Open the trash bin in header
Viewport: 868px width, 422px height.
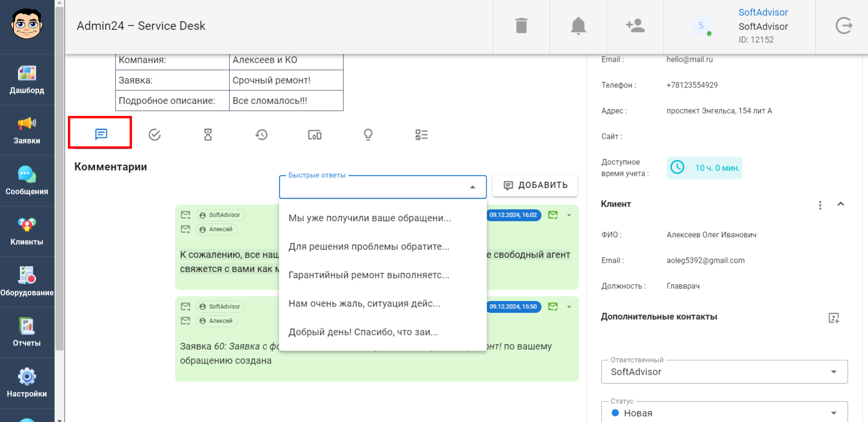pos(521,26)
